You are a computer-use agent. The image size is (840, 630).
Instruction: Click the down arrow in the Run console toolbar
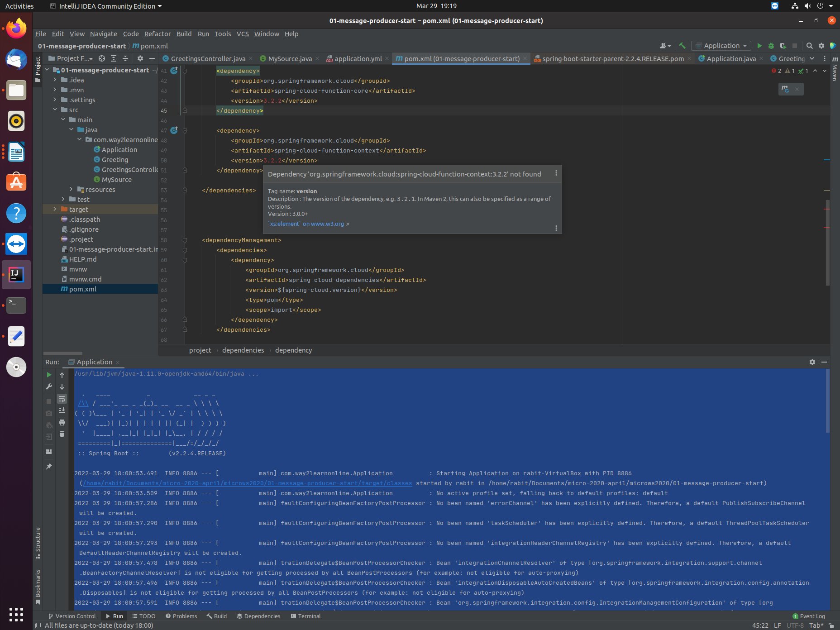tap(62, 387)
